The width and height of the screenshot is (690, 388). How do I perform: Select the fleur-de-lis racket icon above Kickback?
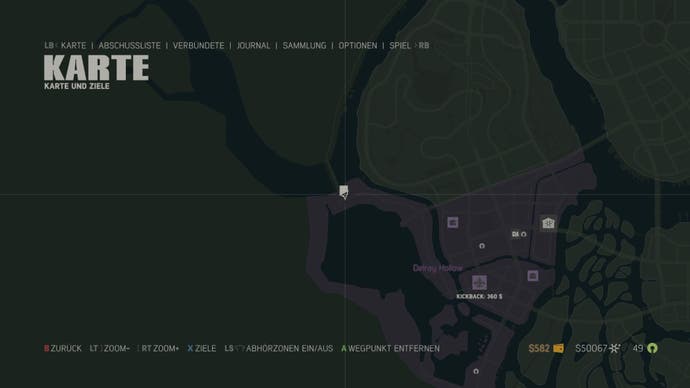(479, 282)
